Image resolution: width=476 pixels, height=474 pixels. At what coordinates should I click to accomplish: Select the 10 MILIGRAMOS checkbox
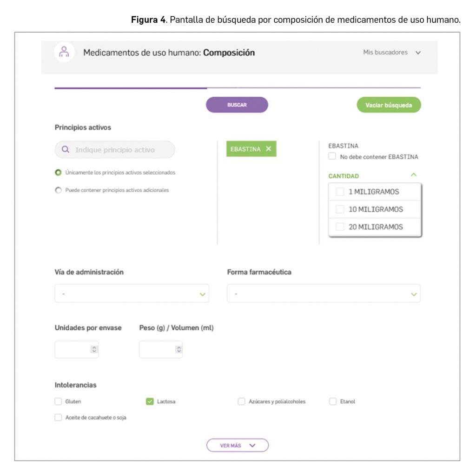[340, 209]
